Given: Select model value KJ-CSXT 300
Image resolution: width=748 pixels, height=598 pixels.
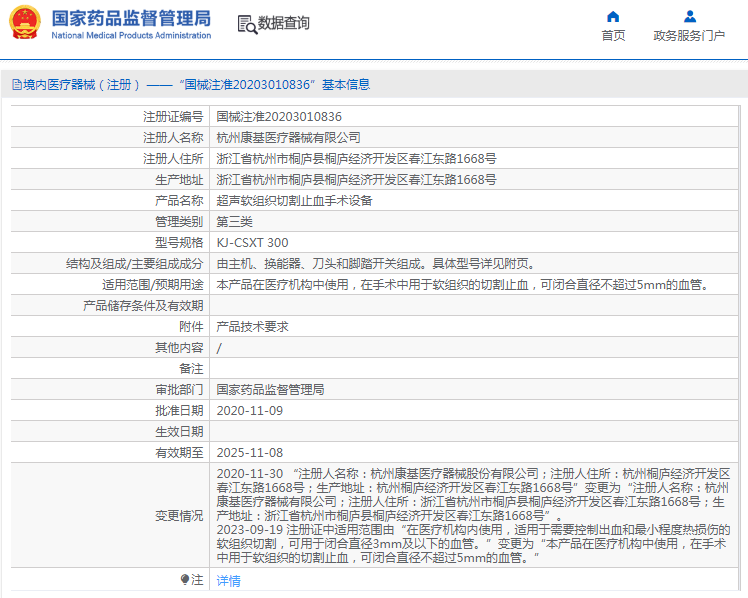Looking at the screenshot, I should tap(252, 243).
